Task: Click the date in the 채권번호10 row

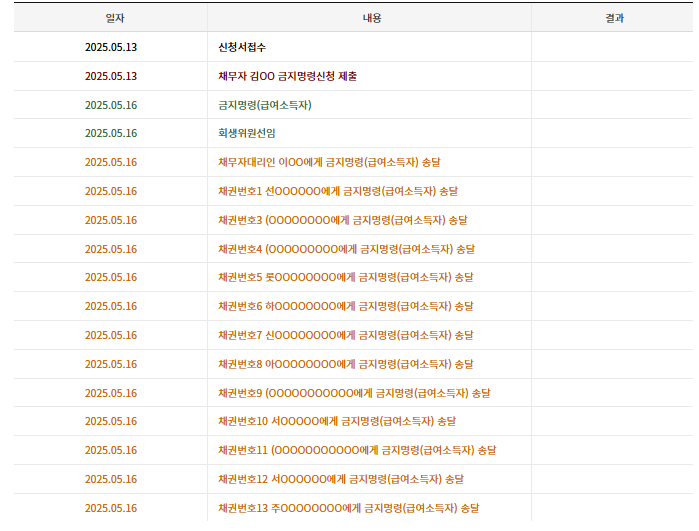Action: [111, 421]
